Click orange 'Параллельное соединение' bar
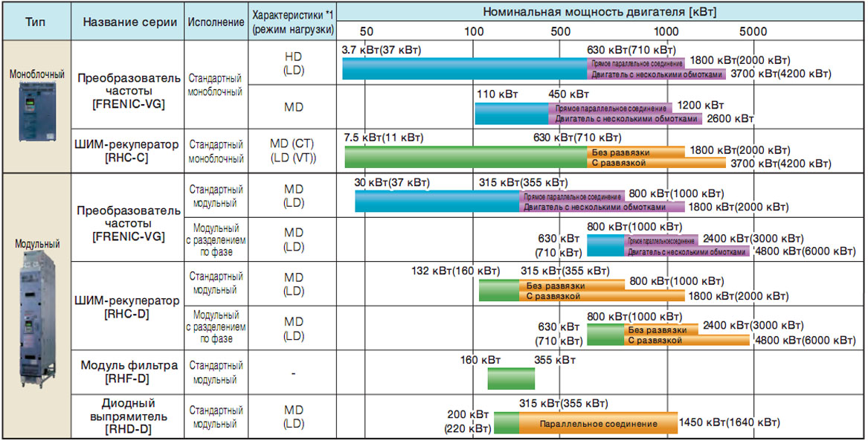This screenshot has height=441, width=868. pyautogui.click(x=598, y=423)
